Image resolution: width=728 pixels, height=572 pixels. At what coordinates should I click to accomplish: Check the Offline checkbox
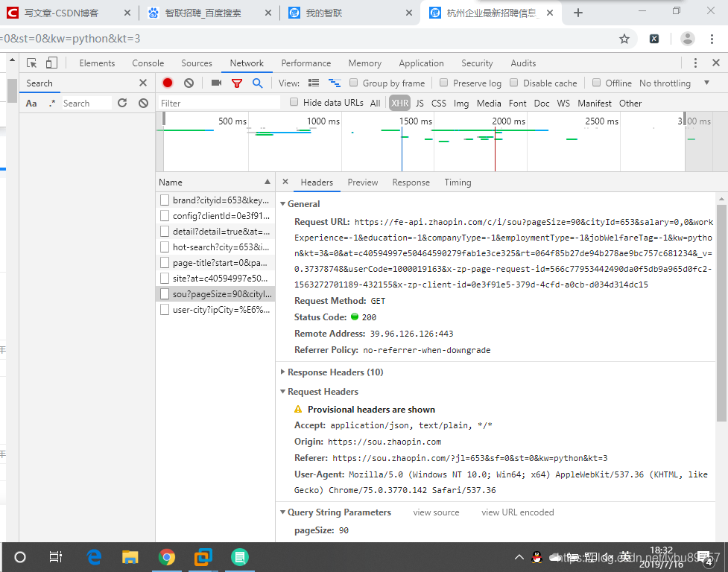pyautogui.click(x=597, y=83)
